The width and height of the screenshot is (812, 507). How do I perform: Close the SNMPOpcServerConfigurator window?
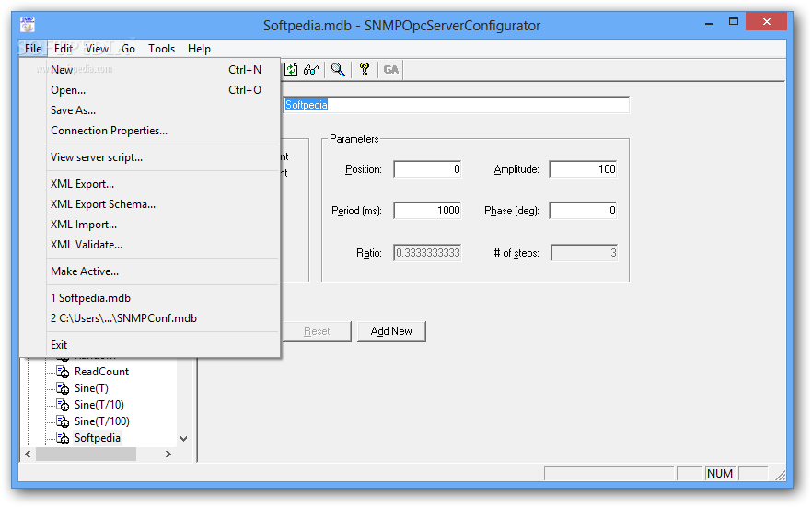coord(766,22)
